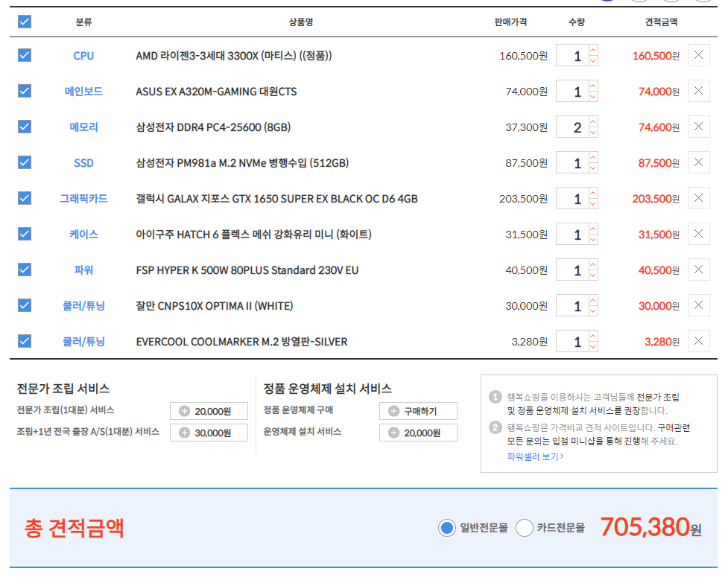Remove the 파워 item using X icon
The width and height of the screenshot is (728, 577).
point(698,270)
